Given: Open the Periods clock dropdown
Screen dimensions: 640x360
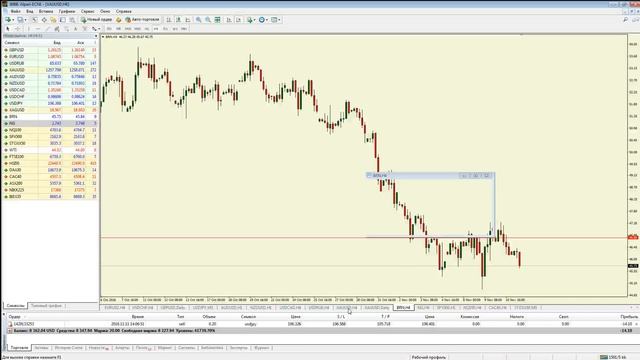Looking at the screenshot, I should [263, 20].
